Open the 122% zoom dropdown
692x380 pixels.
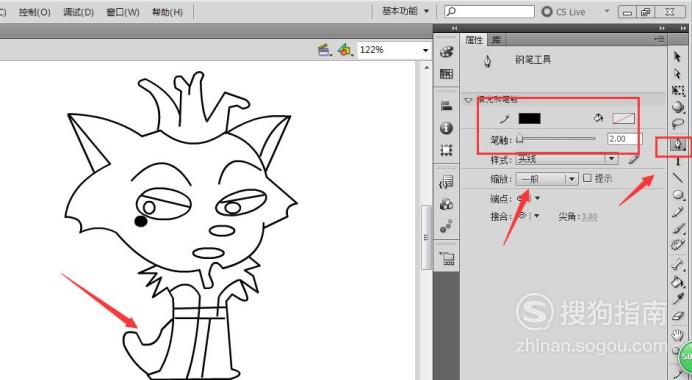point(394,50)
